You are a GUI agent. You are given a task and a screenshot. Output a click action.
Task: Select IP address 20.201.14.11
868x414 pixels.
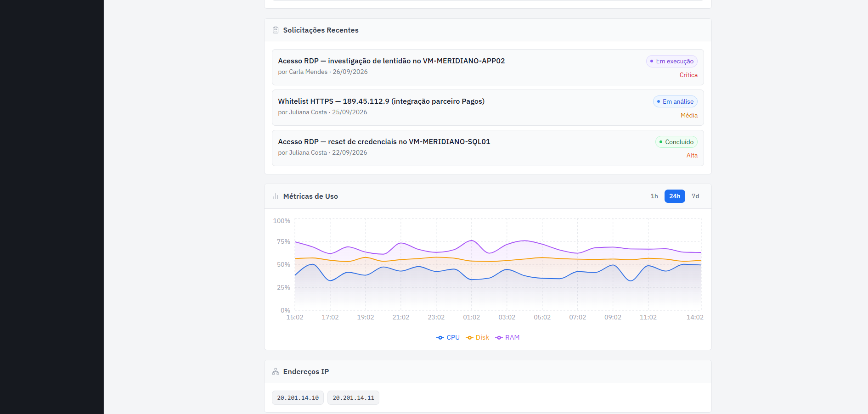pos(353,398)
